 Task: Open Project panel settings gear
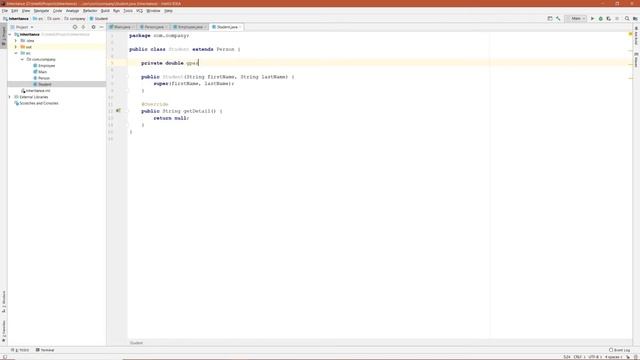click(x=93, y=27)
